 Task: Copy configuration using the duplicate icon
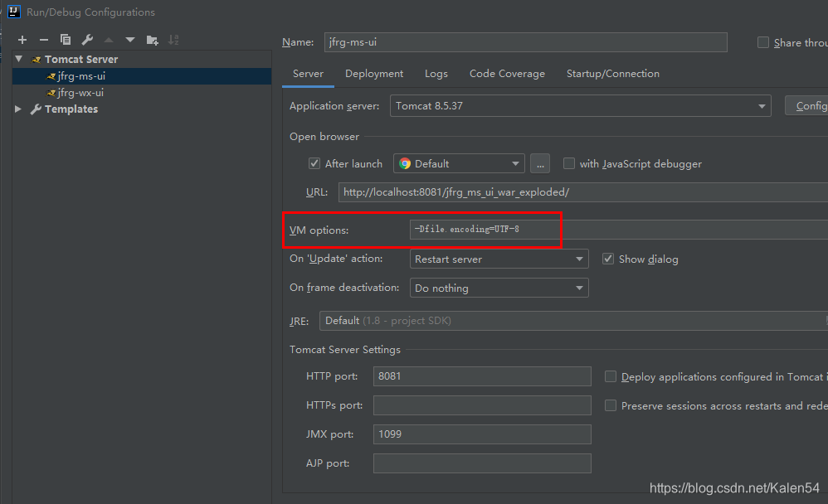point(66,40)
